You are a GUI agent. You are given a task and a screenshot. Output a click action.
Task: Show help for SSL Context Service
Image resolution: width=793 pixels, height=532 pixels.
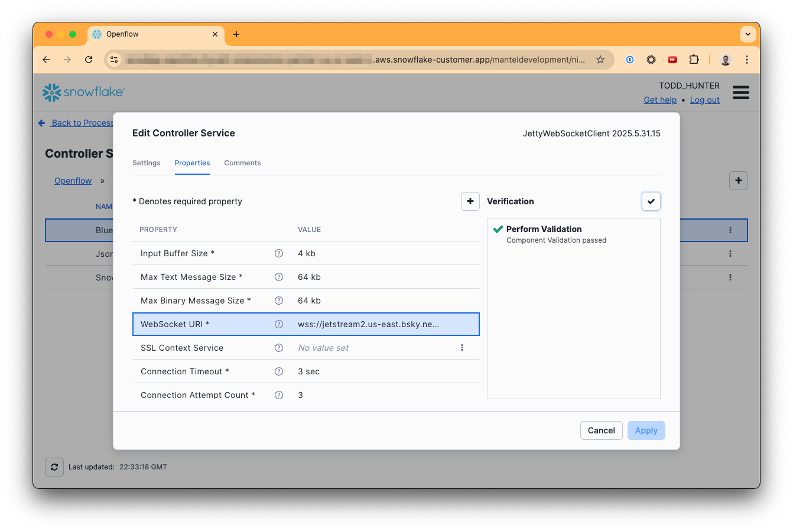pos(279,348)
